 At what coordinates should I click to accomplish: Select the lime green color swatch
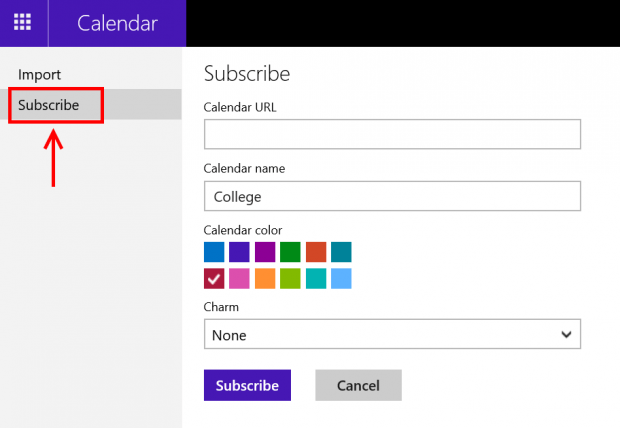(290, 278)
